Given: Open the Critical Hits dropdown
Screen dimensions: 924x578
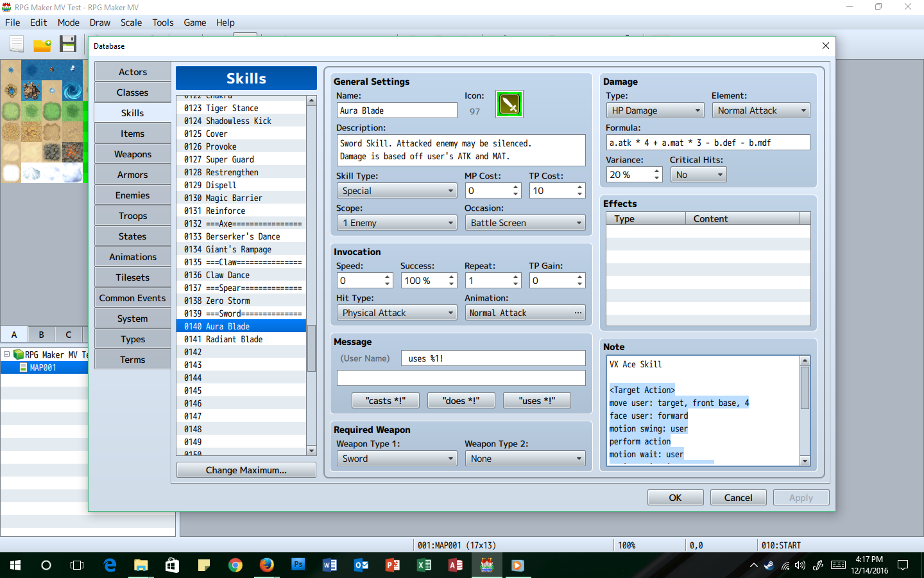Looking at the screenshot, I should (x=698, y=175).
